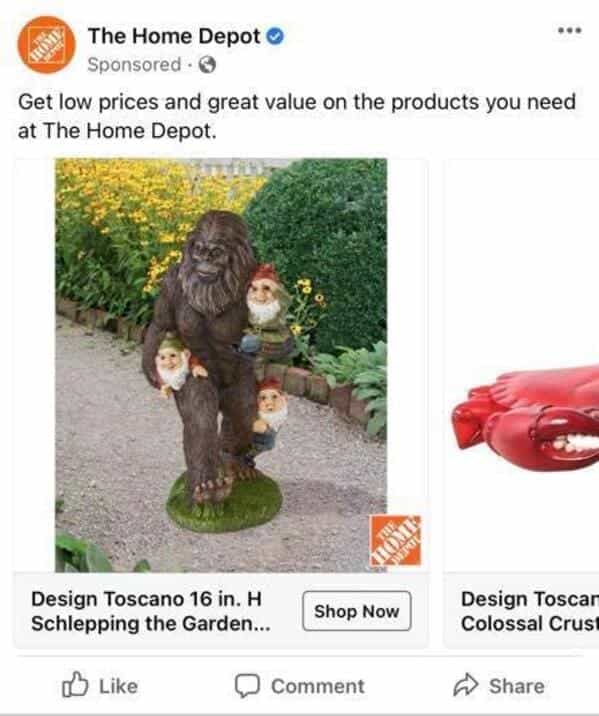Click the second carousel card footer
This screenshot has width=599, height=716.
[521, 611]
